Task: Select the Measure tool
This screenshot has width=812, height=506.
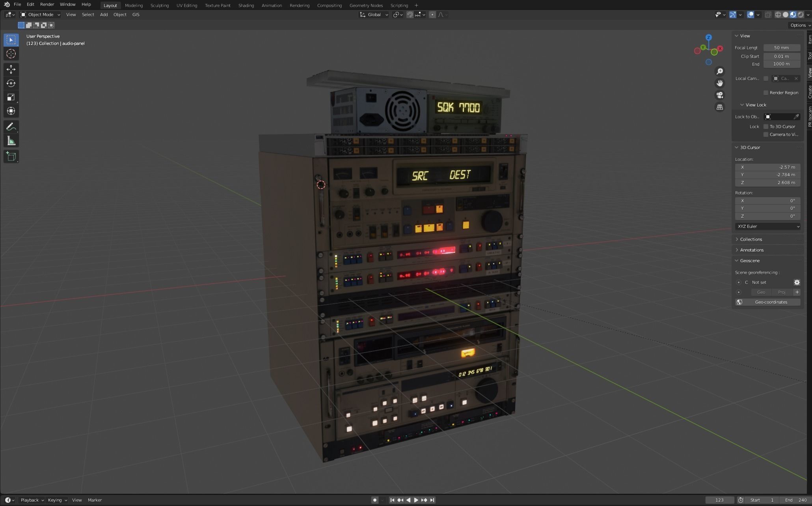Action: click(x=11, y=140)
